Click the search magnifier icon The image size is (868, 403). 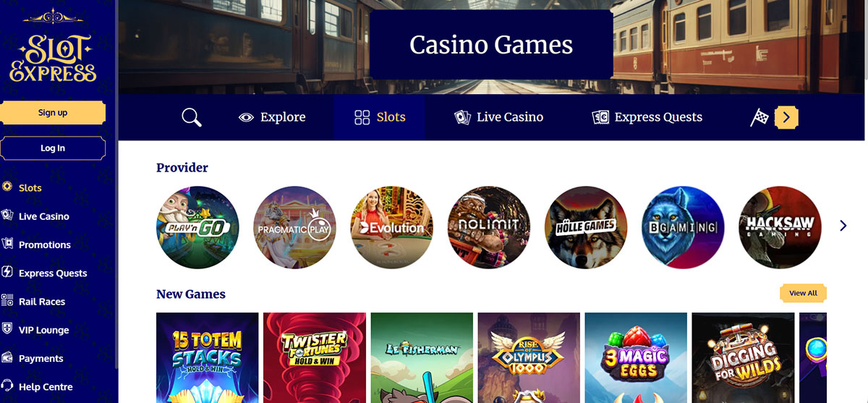[x=192, y=117]
